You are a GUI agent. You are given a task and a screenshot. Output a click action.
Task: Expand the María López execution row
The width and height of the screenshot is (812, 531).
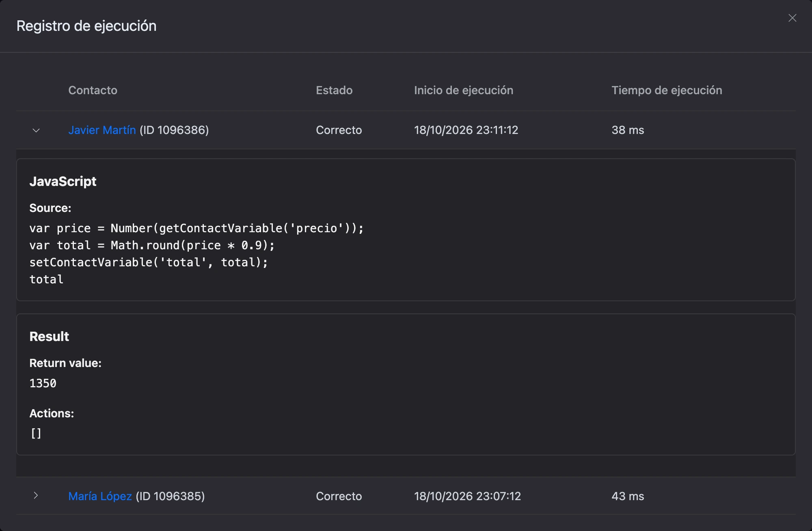click(x=36, y=496)
